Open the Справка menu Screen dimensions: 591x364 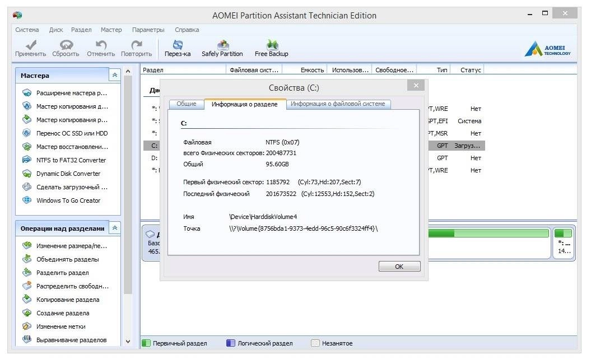point(187,30)
